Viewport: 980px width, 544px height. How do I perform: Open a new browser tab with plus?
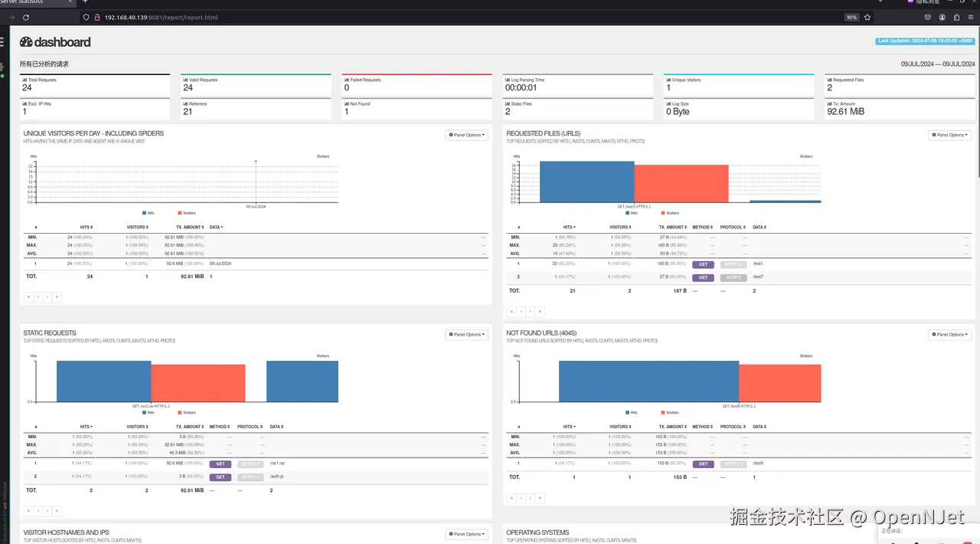coord(86,2)
